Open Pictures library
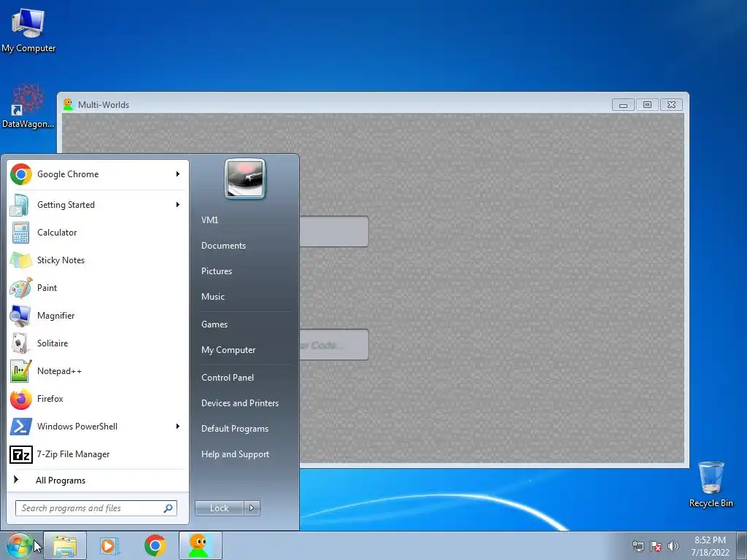Image resolution: width=747 pixels, height=560 pixels. click(217, 271)
